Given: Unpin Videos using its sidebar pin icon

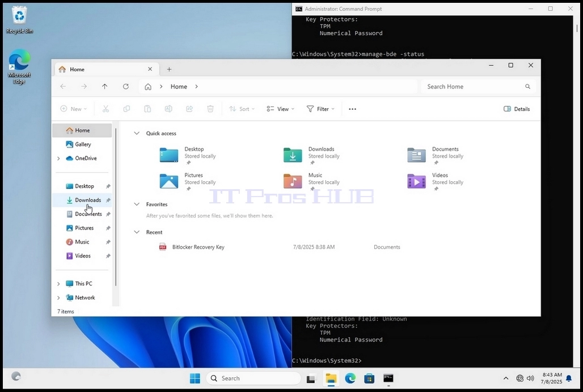Looking at the screenshot, I should pyautogui.click(x=108, y=256).
